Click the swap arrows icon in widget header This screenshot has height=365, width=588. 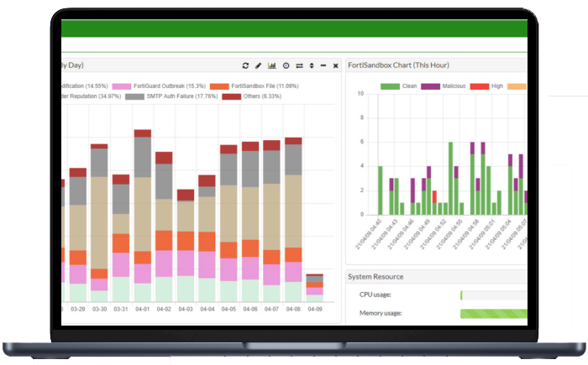299,65
